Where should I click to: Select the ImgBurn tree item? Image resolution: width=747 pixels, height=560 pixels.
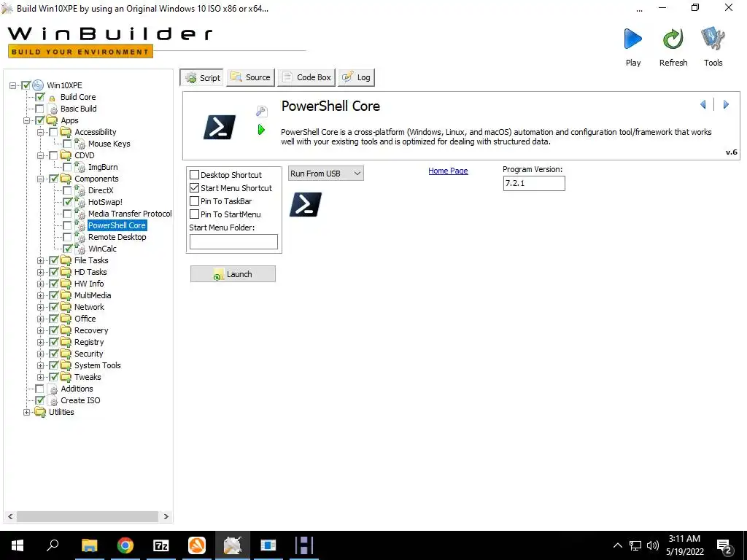[x=102, y=167]
